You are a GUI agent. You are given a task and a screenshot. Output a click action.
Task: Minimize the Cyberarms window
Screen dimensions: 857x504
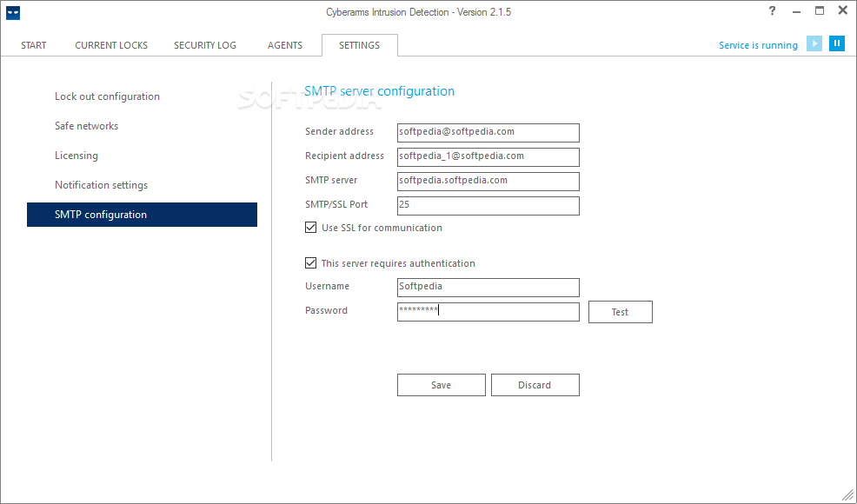pyautogui.click(x=796, y=12)
